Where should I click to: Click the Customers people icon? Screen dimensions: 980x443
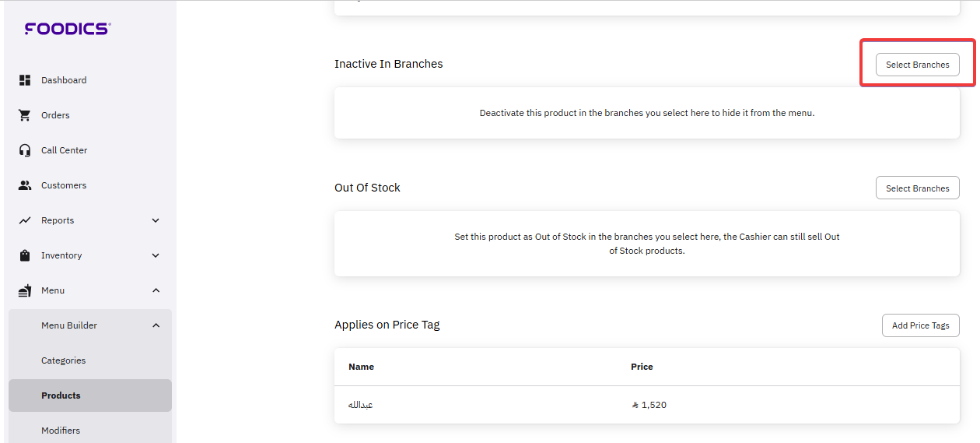coord(25,185)
